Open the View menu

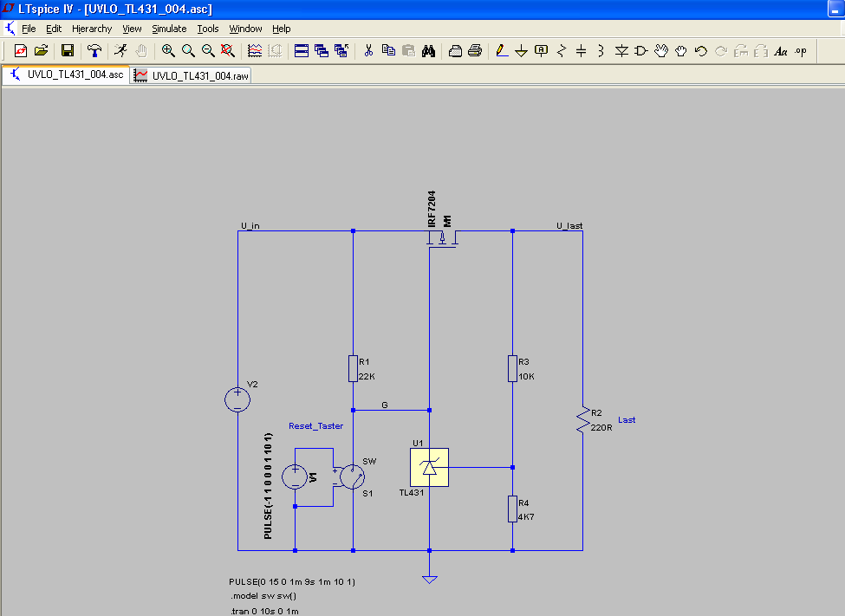(132, 29)
